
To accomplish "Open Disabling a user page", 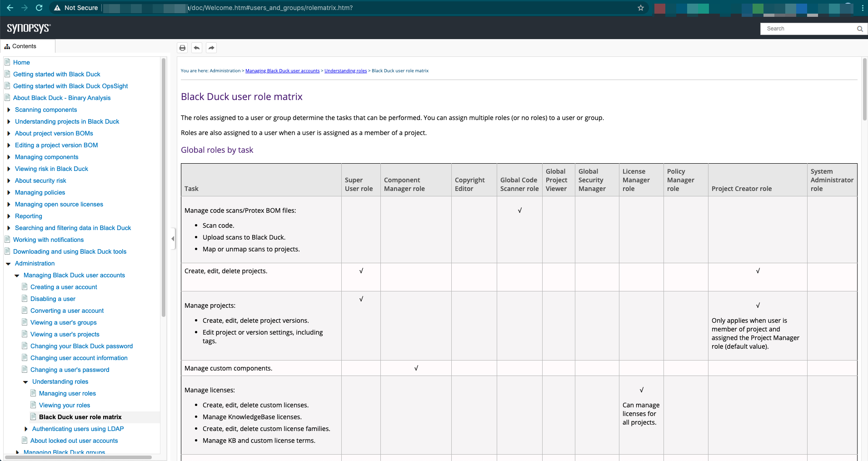I will [53, 299].
